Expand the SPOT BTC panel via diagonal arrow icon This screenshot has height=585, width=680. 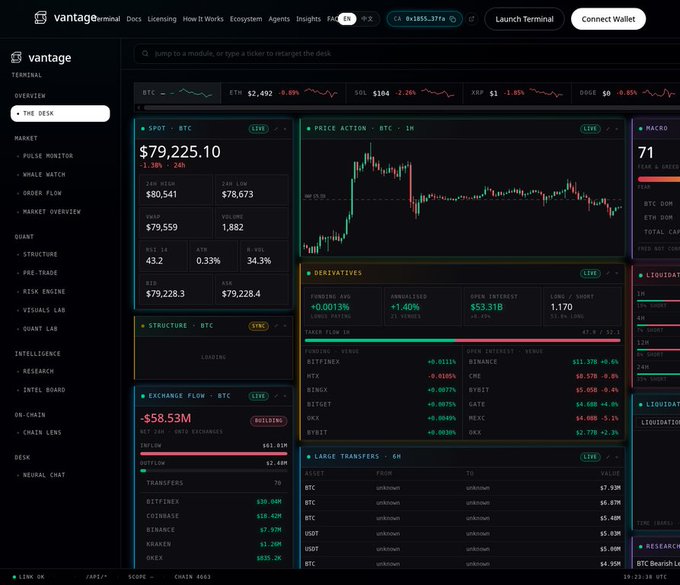pyautogui.click(x=276, y=129)
